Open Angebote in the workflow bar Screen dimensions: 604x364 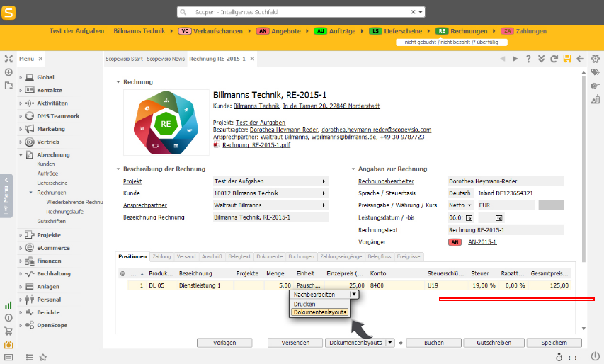[x=286, y=31]
